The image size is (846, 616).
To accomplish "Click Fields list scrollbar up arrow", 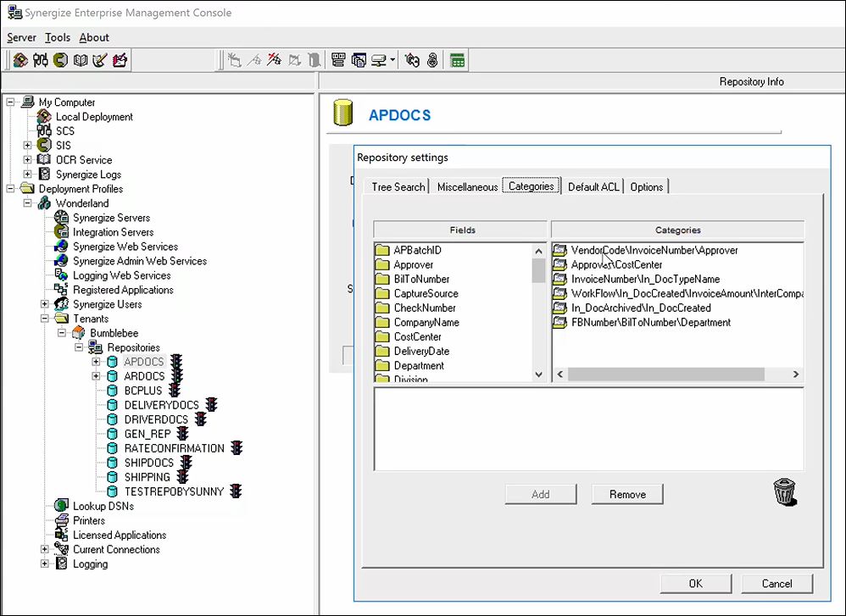I will point(538,251).
